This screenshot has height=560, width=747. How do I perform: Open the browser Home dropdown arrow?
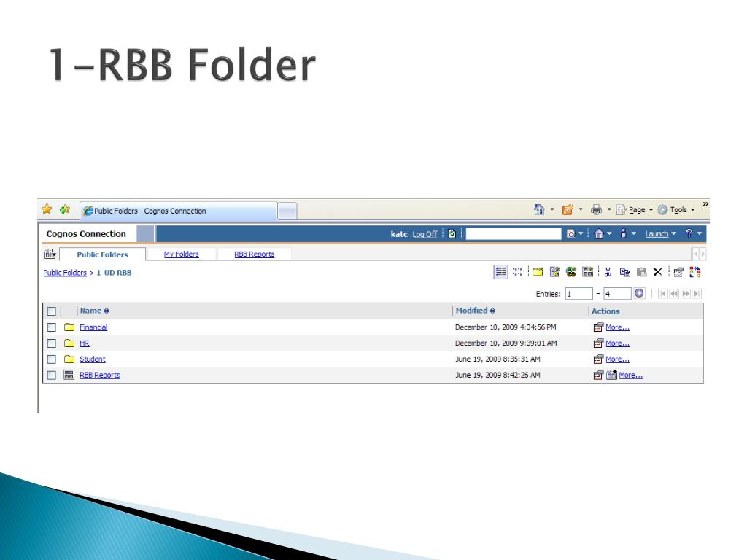(552, 209)
